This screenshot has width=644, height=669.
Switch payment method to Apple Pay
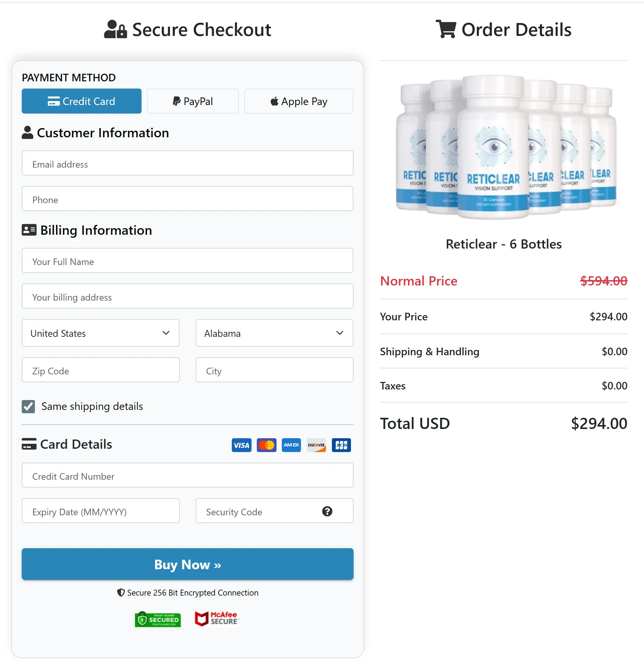click(x=298, y=101)
